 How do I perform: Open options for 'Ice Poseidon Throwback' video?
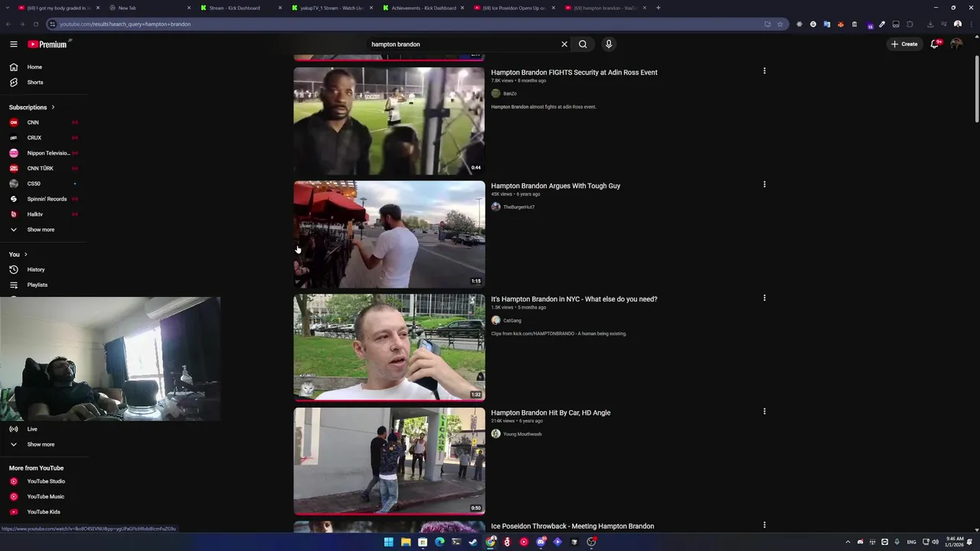click(x=764, y=525)
